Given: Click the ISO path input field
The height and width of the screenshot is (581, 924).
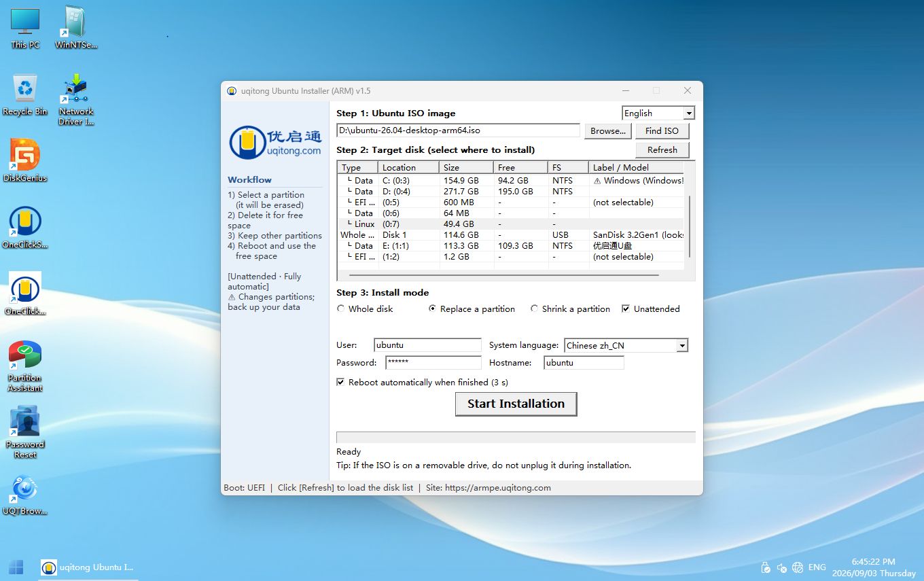Looking at the screenshot, I should coord(458,130).
